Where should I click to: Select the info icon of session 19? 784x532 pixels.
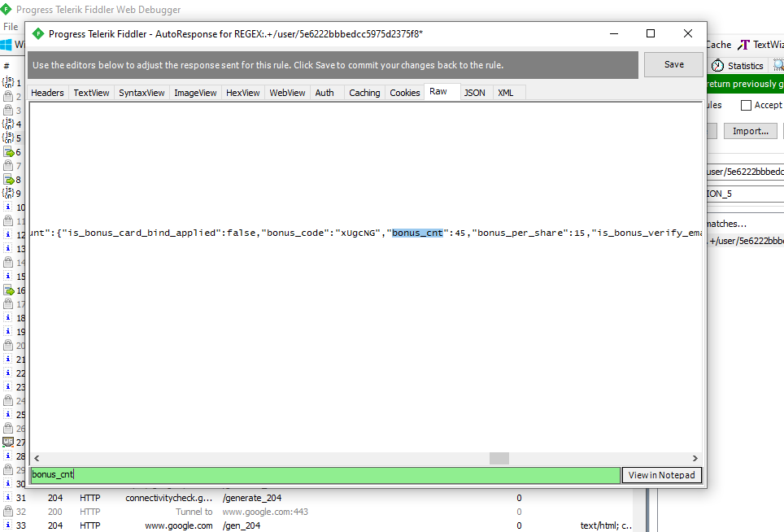[8, 331]
